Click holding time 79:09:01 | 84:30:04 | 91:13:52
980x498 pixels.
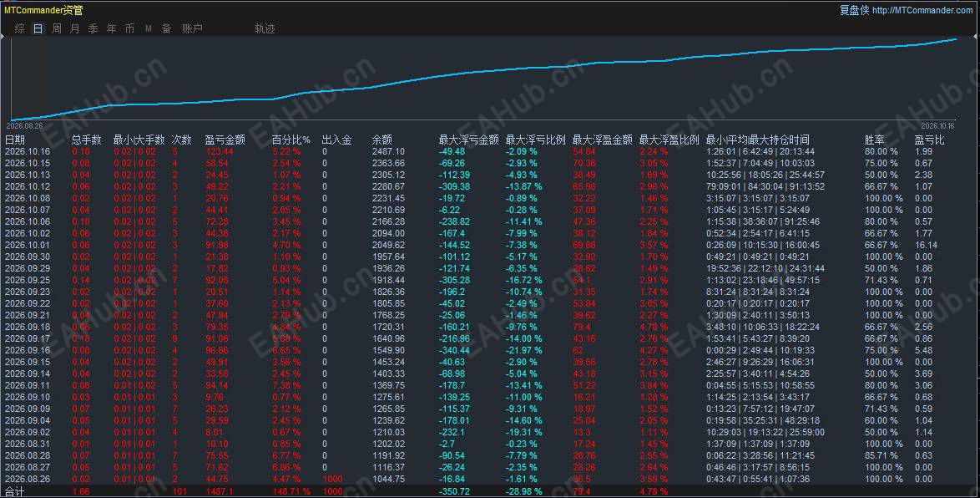click(765, 186)
